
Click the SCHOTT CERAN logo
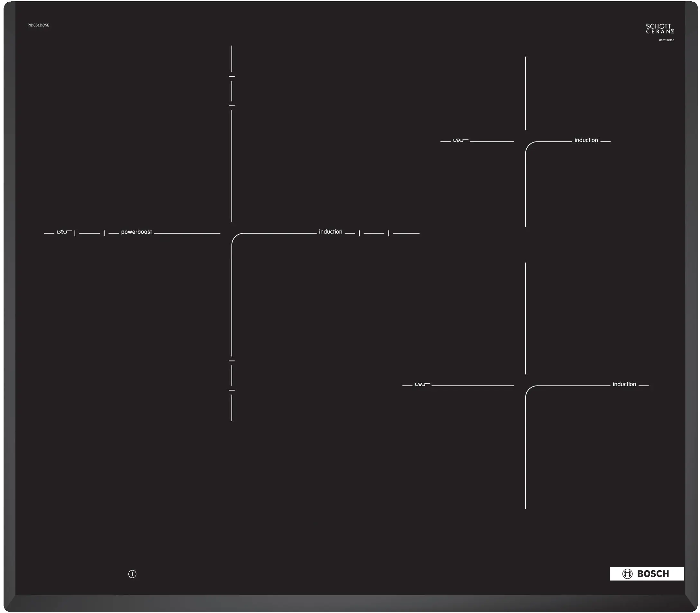(660, 29)
